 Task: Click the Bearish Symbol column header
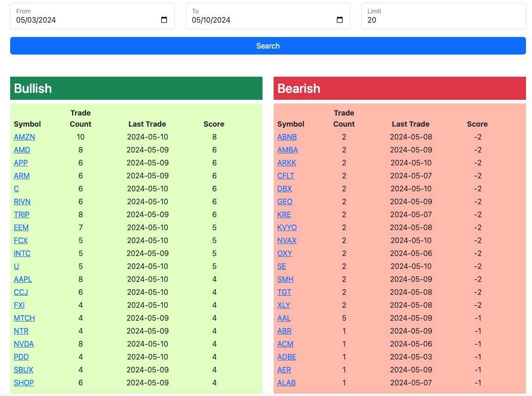(291, 124)
